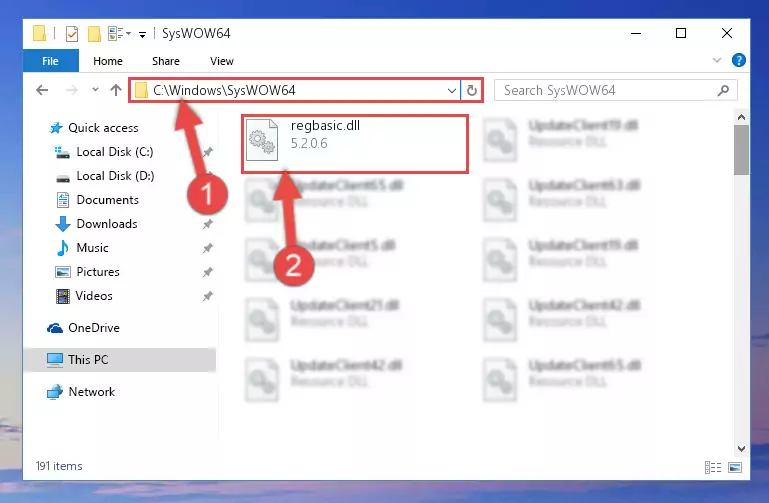Viewport: 769px width, 503px height.
Task: Click the pin icon beside Local Disk (C:)
Action: 208,152
